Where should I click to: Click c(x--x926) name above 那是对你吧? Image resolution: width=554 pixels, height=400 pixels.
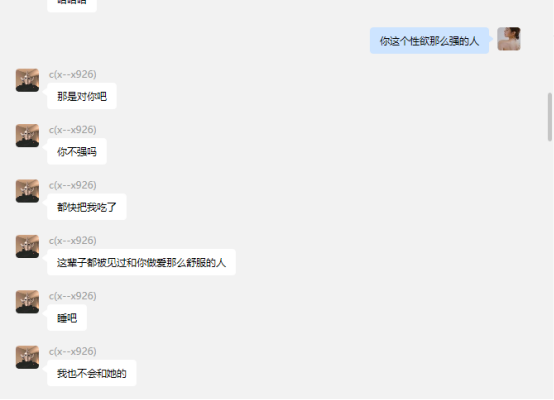point(72,75)
